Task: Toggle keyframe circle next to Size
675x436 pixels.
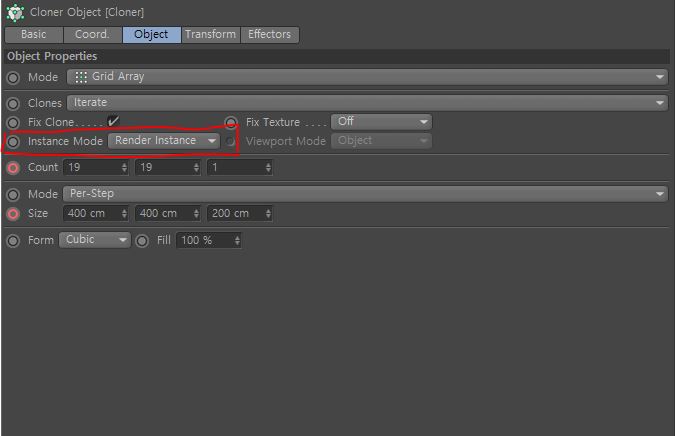Action: point(13,213)
